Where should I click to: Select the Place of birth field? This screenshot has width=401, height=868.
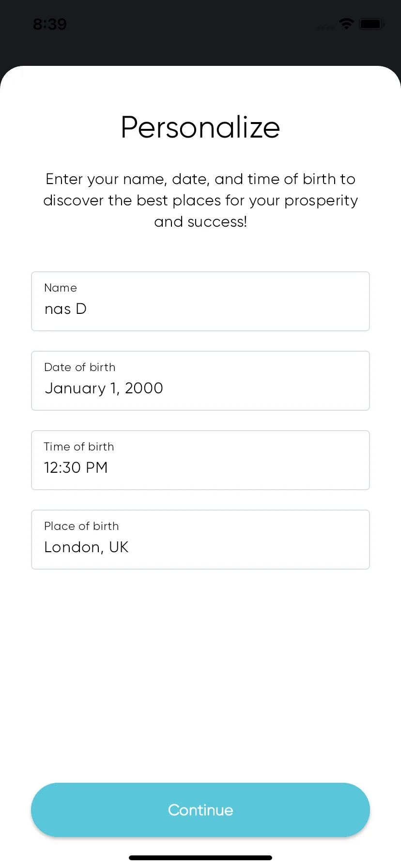point(200,540)
